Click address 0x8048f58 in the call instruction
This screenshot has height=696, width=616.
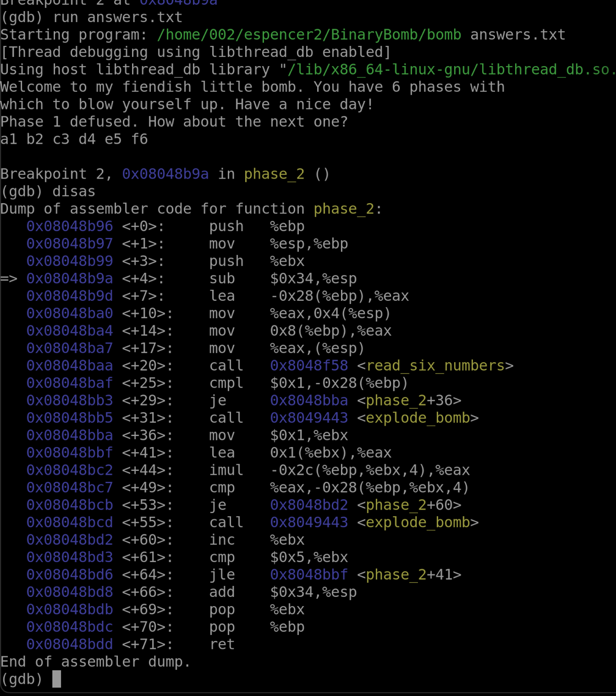coord(309,366)
